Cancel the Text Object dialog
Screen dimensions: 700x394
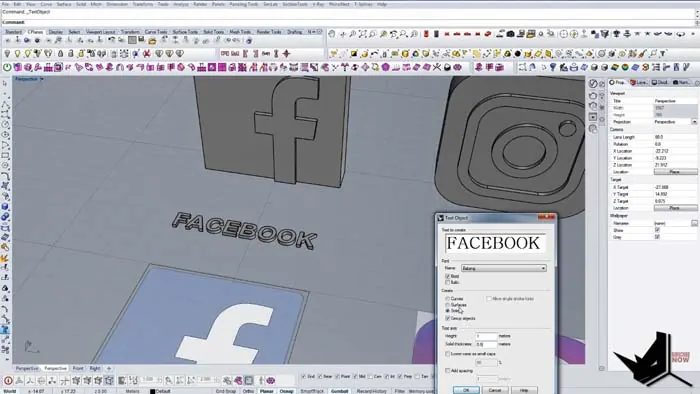(495, 390)
